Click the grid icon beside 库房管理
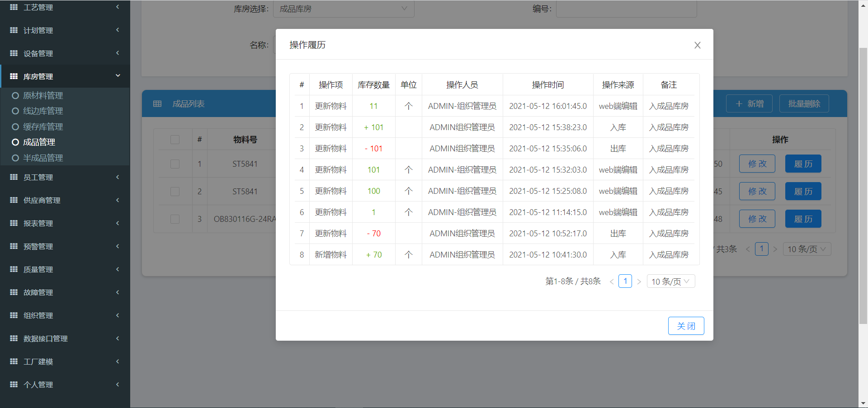Image resolution: width=868 pixels, height=408 pixels. [x=14, y=76]
